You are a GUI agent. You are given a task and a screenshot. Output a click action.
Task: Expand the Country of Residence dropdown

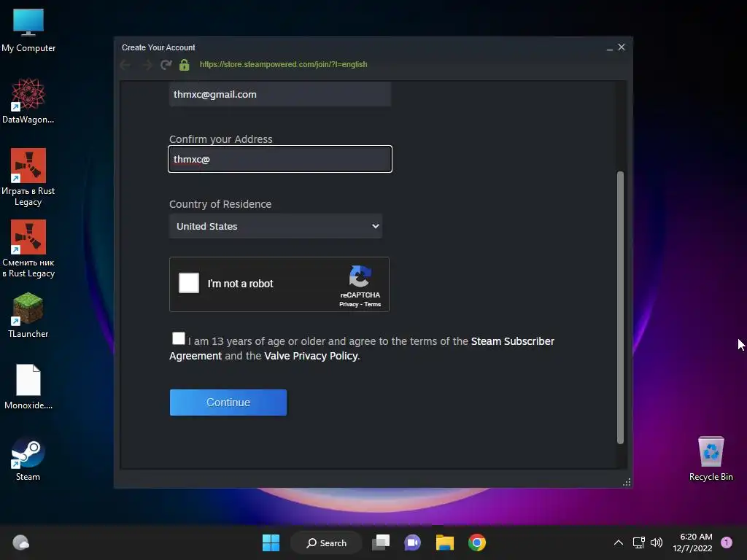276,226
